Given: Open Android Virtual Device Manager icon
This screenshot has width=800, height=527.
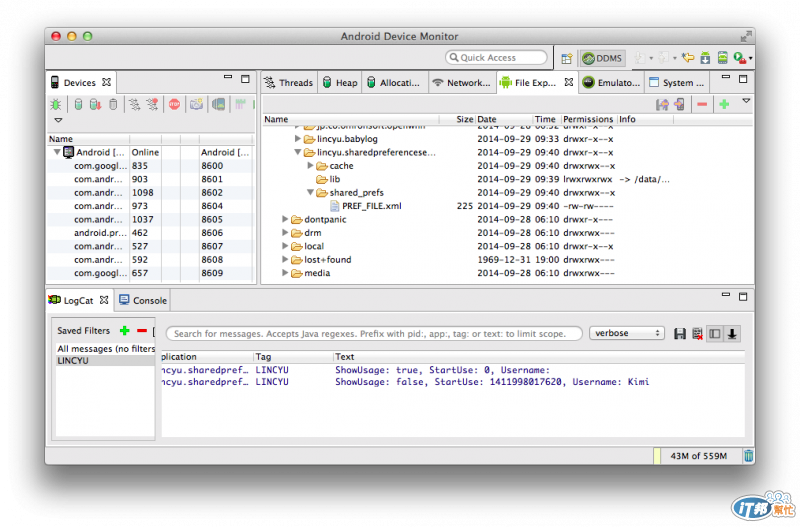Looking at the screenshot, I should pos(722,58).
